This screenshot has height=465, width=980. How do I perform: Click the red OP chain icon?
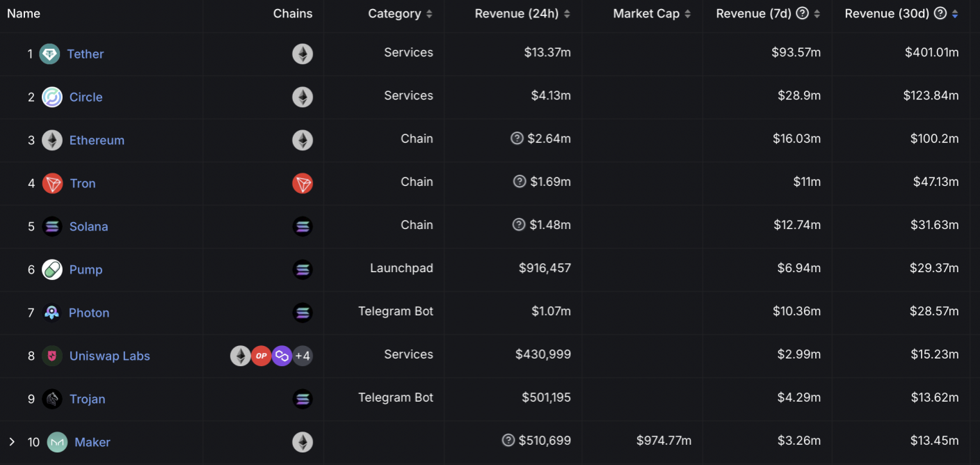pos(261,356)
